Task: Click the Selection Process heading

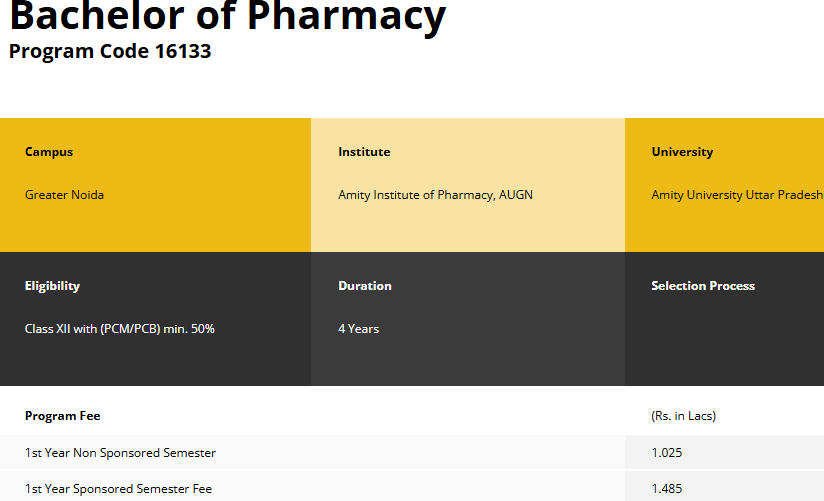Action: click(703, 286)
